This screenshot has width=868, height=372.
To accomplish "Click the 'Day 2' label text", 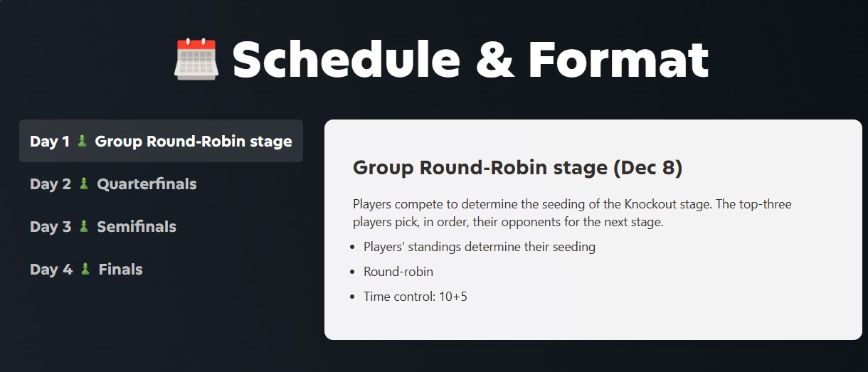I will click(x=51, y=184).
